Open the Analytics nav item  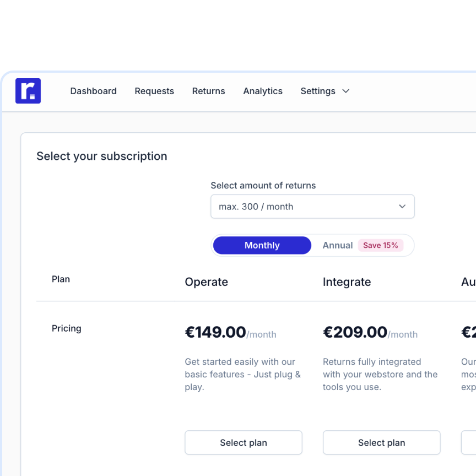click(x=263, y=91)
